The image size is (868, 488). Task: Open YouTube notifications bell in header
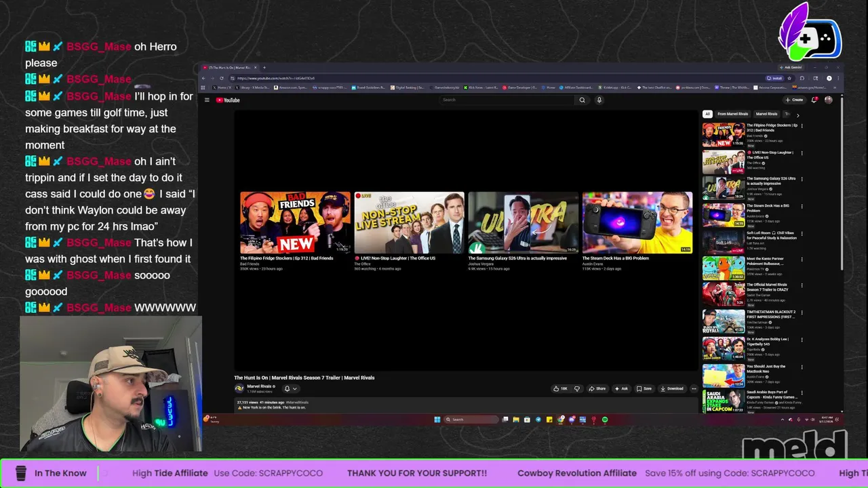[814, 100]
